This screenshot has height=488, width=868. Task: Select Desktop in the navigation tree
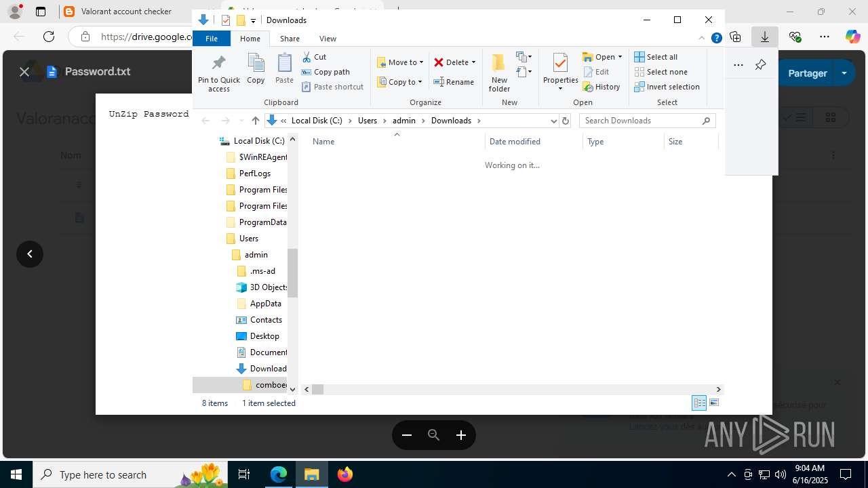[x=264, y=336]
